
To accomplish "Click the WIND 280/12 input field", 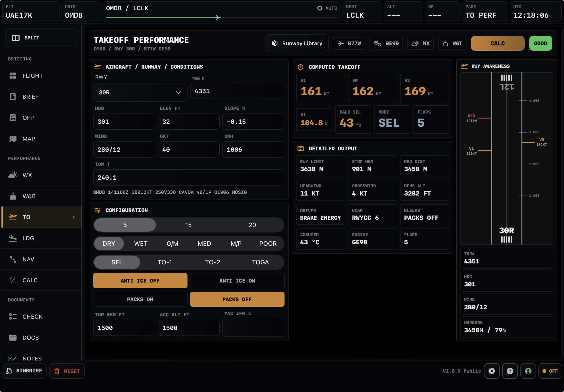I will coord(124,150).
